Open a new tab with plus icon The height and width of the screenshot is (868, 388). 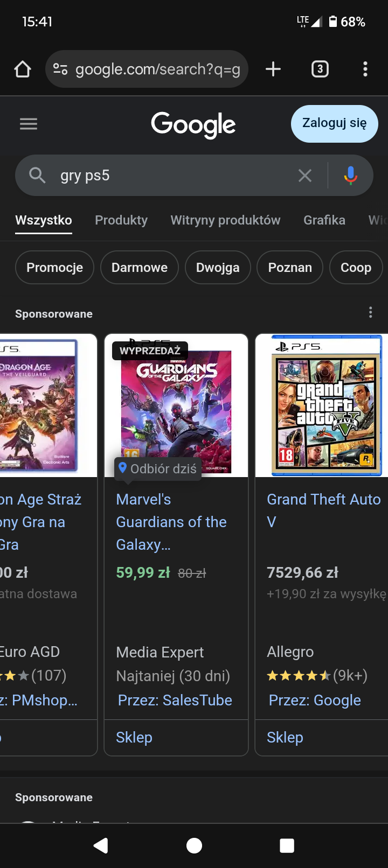273,69
